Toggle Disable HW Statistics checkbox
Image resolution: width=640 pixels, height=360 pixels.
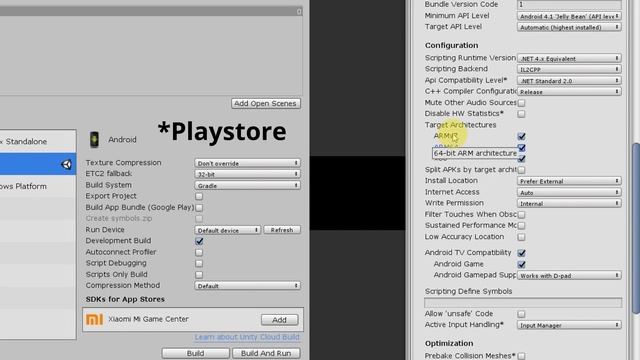click(x=521, y=114)
